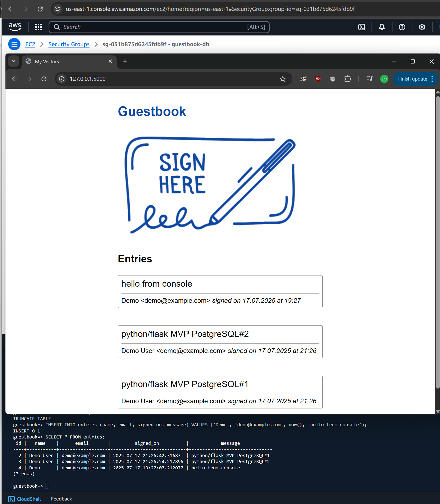Bookmark the page with the star icon
Image resolution: width=440 pixels, height=504 pixels.
tap(283, 79)
